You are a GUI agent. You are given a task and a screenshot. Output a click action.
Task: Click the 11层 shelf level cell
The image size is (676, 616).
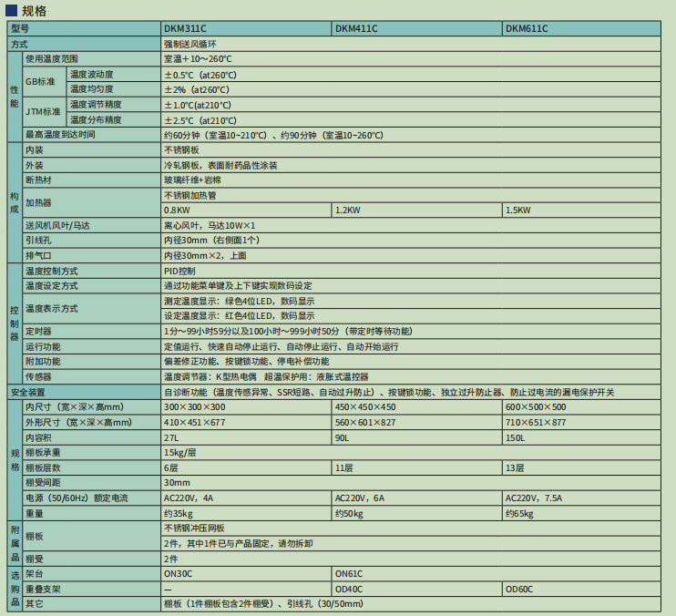417,468
